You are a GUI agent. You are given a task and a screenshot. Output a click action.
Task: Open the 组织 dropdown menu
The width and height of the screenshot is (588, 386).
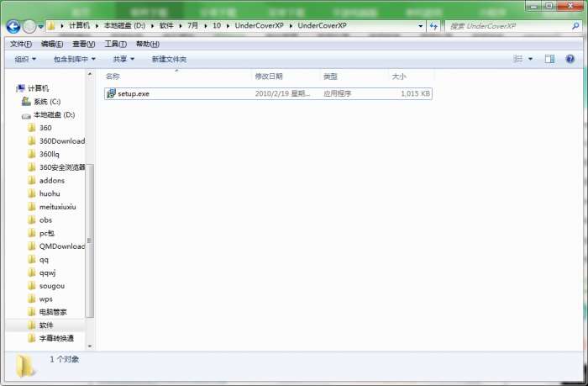click(25, 59)
